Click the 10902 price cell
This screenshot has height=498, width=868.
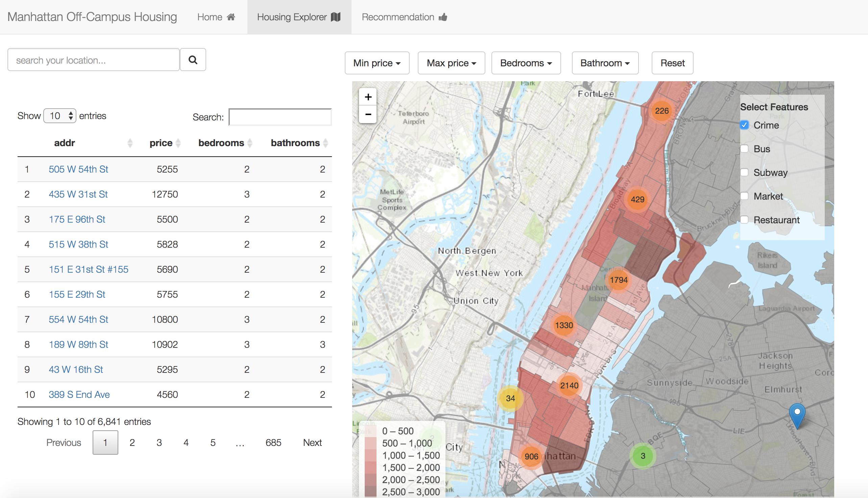[x=165, y=344]
